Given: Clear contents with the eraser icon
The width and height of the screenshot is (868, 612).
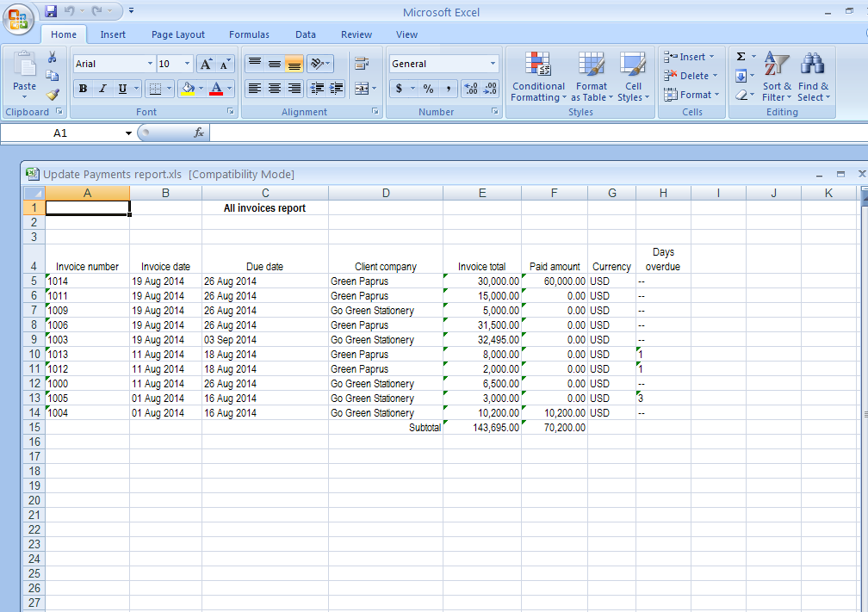Looking at the screenshot, I should [741, 96].
